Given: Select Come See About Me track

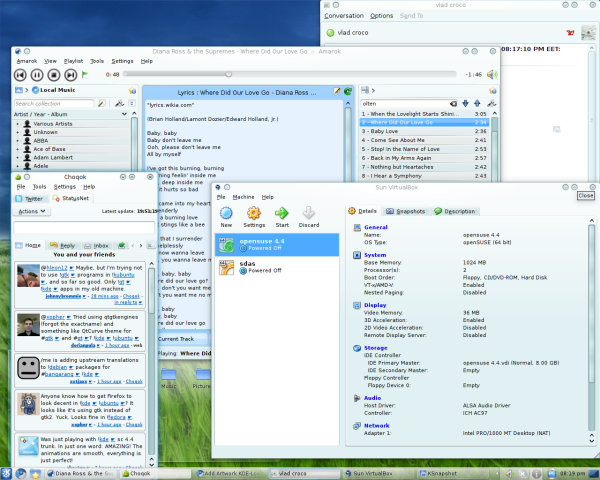Looking at the screenshot, I should (424, 140).
